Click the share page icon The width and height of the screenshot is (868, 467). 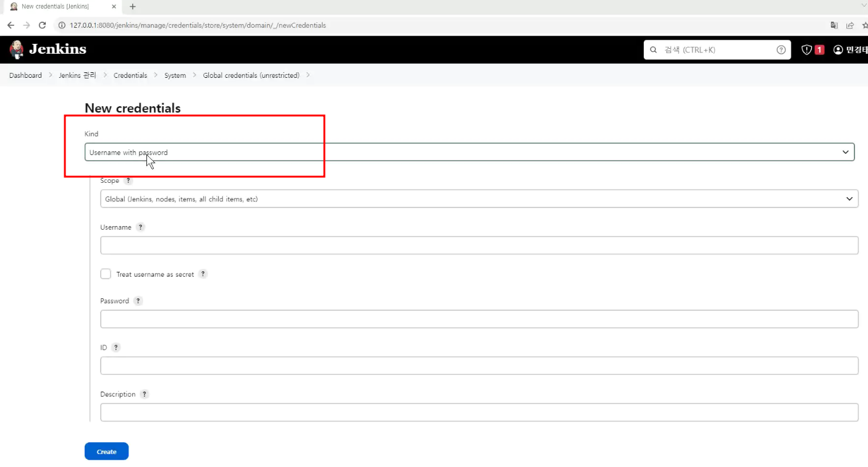(850, 25)
